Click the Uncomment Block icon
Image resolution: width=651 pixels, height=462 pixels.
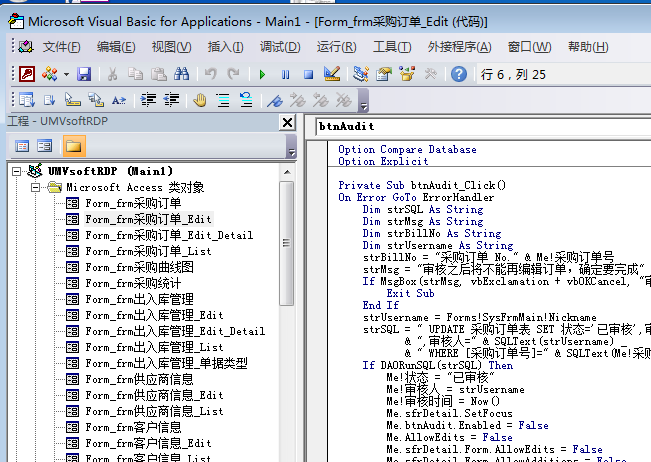(x=246, y=100)
